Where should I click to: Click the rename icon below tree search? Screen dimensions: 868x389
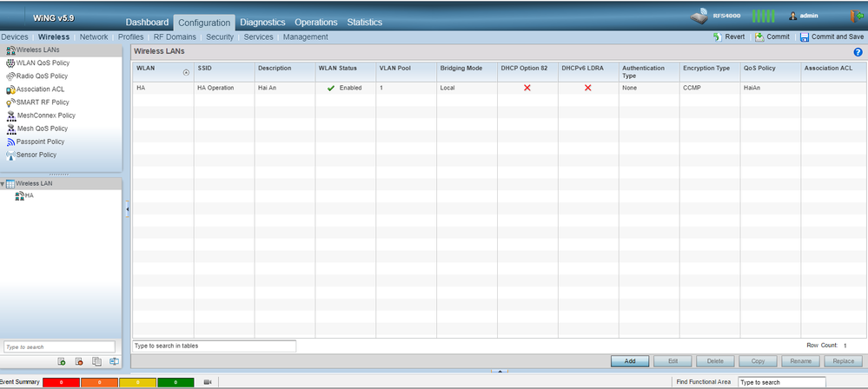click(114, 361)
